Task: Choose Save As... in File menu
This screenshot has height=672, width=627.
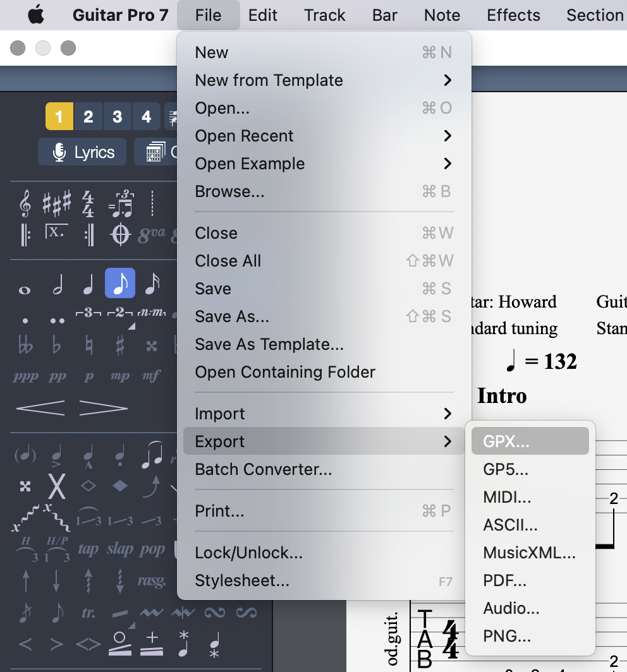Action: 324,316
